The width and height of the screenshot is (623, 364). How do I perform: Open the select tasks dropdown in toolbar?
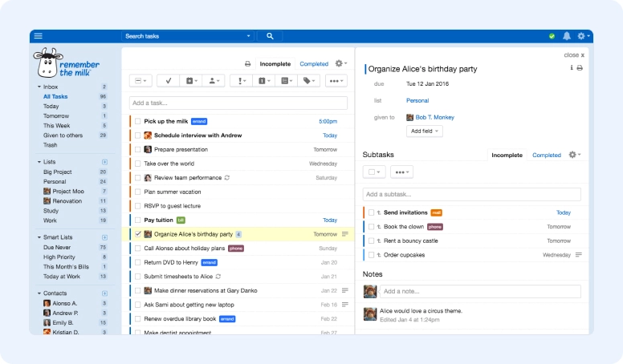click(x=140, y=81)
